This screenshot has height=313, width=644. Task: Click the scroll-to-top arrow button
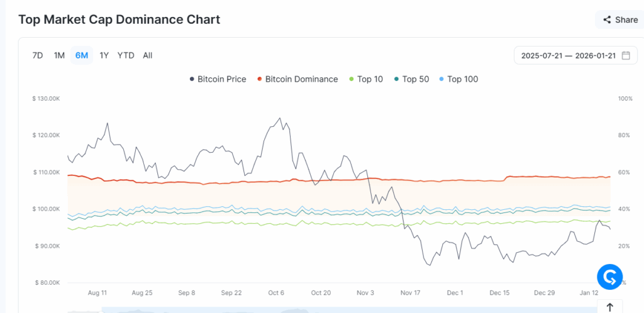tap(609, 307)
